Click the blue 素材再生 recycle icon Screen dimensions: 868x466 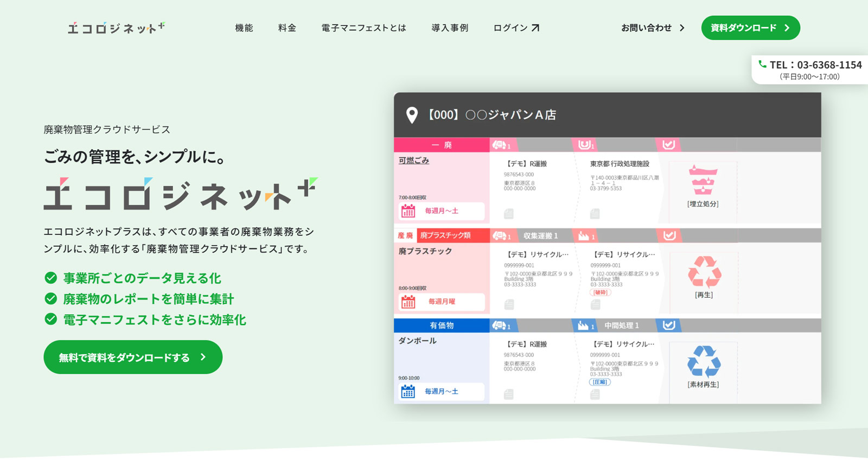coord(704,361)
